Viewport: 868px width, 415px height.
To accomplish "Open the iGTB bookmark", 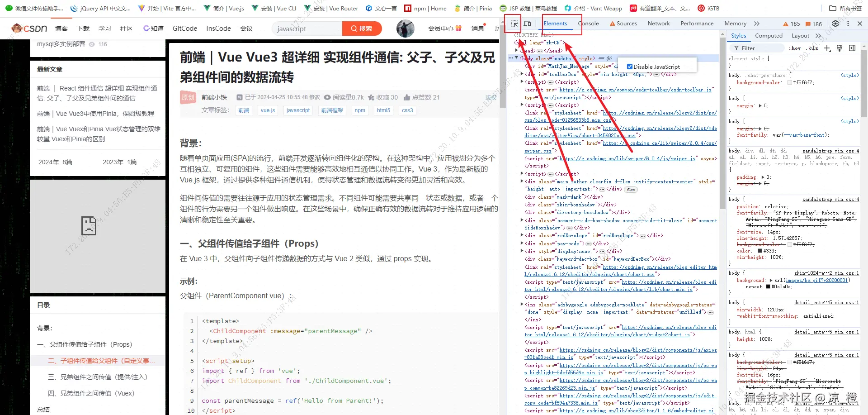I will pyautogui.click(x=708, y=8).
